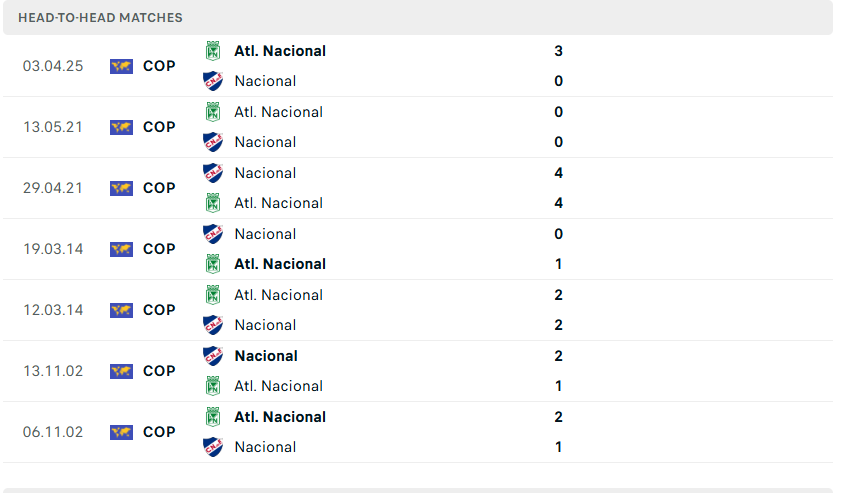Click the COP flag icon for 19.03.14
The image size is (844, 493).
point(121,249)
